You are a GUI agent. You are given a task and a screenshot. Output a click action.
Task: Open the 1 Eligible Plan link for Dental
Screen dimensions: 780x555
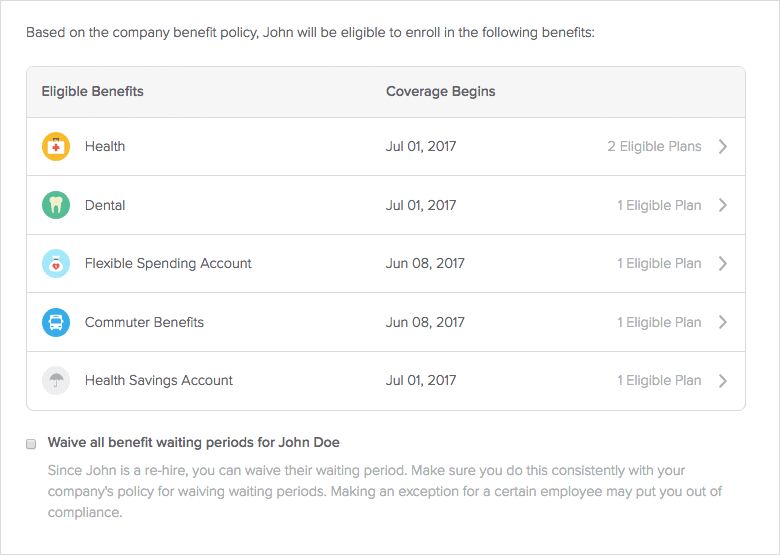coord(659,205)
